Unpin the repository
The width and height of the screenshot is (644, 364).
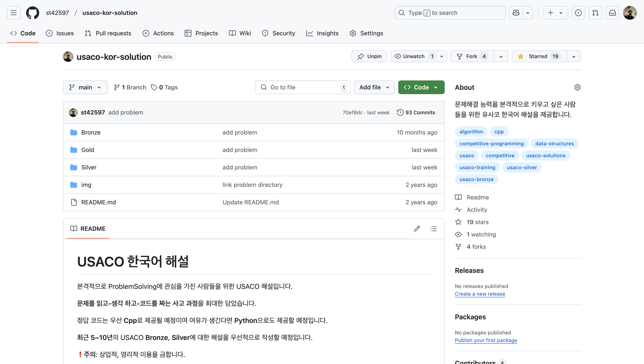coord(369,56)
